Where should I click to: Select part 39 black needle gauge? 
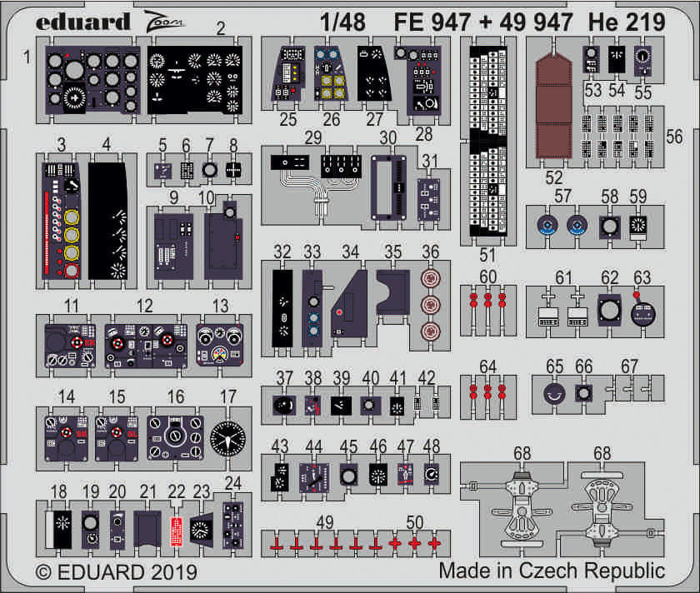(341, 406)
